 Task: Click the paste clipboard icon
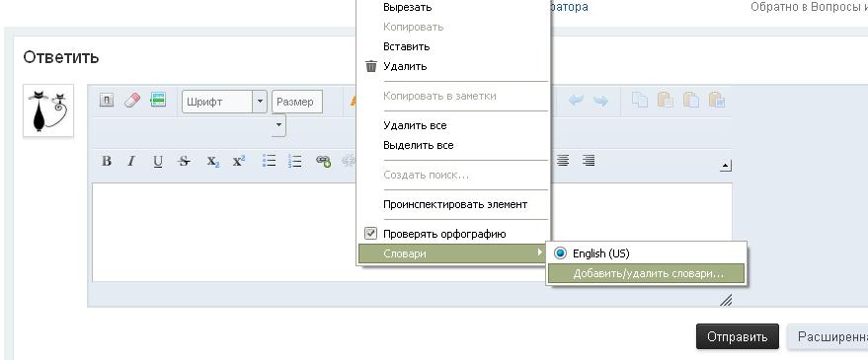tap(665, 100)
